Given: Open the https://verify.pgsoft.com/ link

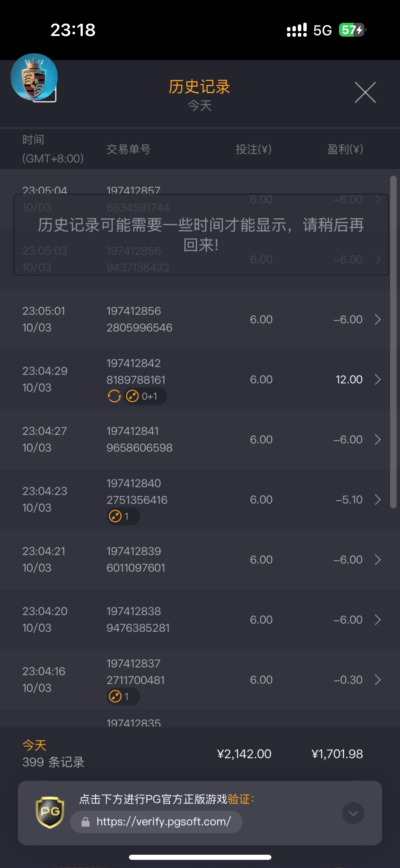Looking at the screenshot, I should [164, 822].
